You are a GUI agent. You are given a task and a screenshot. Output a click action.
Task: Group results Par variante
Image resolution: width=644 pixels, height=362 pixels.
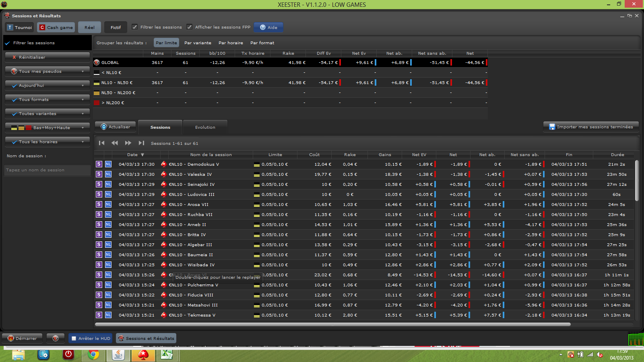point(198,43)
